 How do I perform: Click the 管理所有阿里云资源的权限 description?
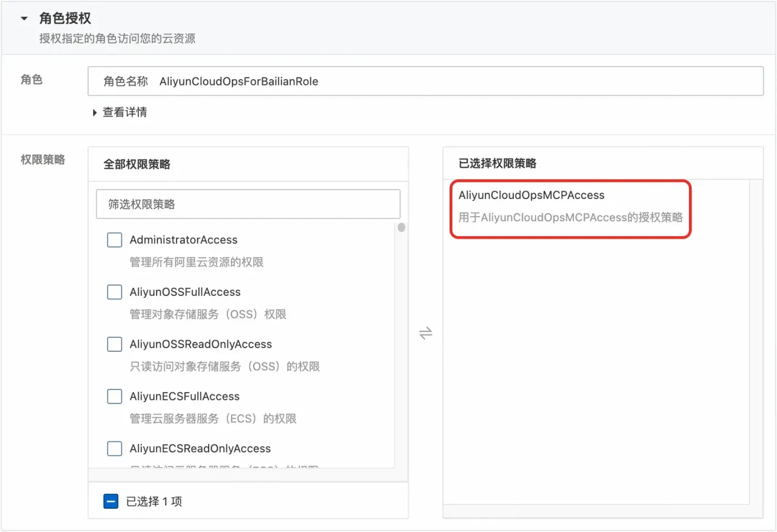coord(196,262)
